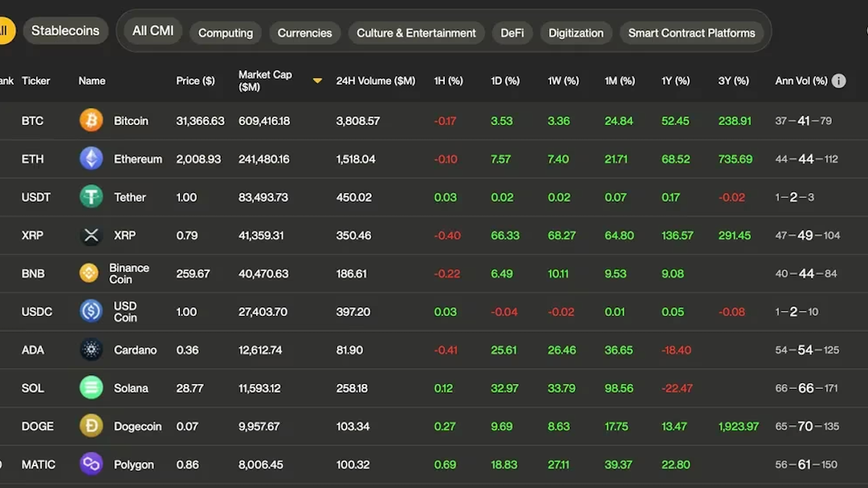The width and height of the screenshot is (868, 488).
Task: Filter by Culture & Entertainment
Action: click(x=416, y=33)
